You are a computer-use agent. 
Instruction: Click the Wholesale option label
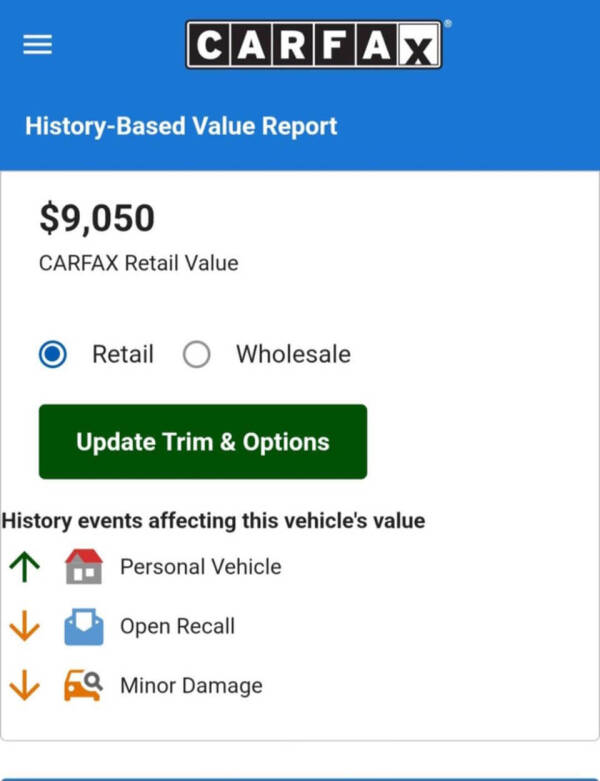point(293,354)
